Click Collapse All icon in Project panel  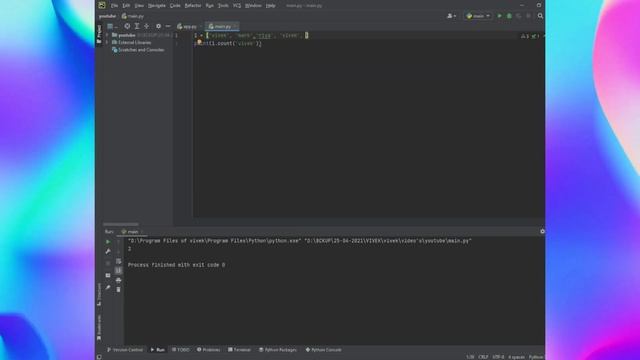click(147, 26)
